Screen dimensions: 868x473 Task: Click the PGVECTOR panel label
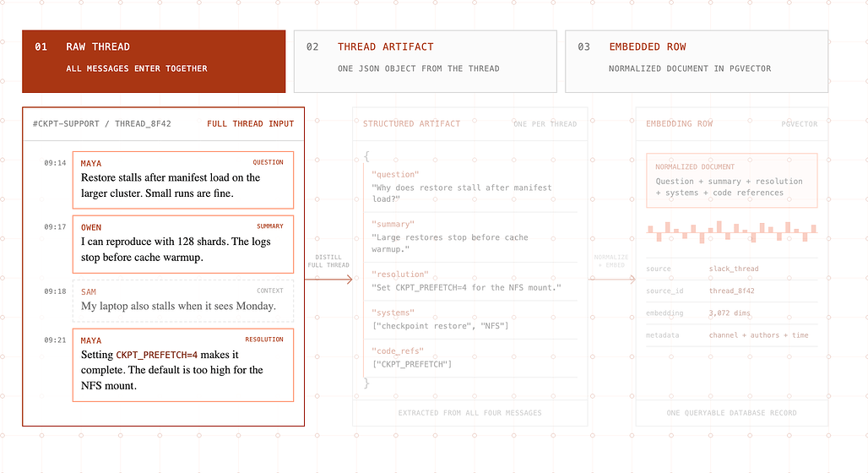coord(800,124)
